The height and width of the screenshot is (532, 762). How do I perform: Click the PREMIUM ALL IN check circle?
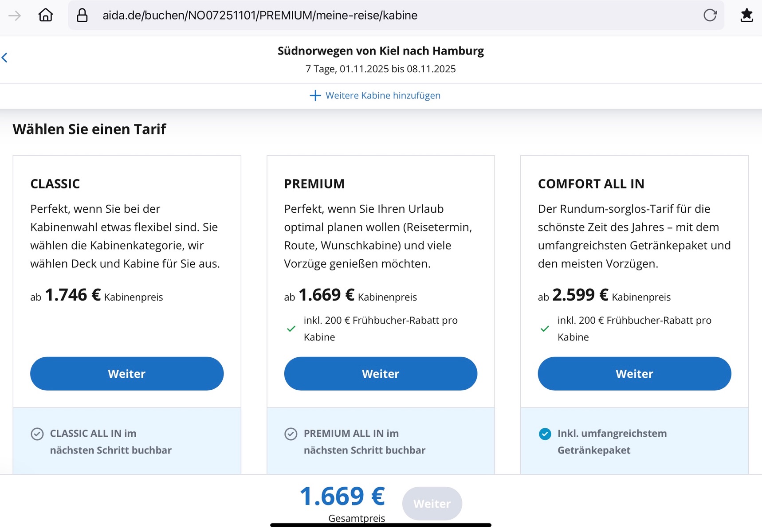[x=291, y=434]
